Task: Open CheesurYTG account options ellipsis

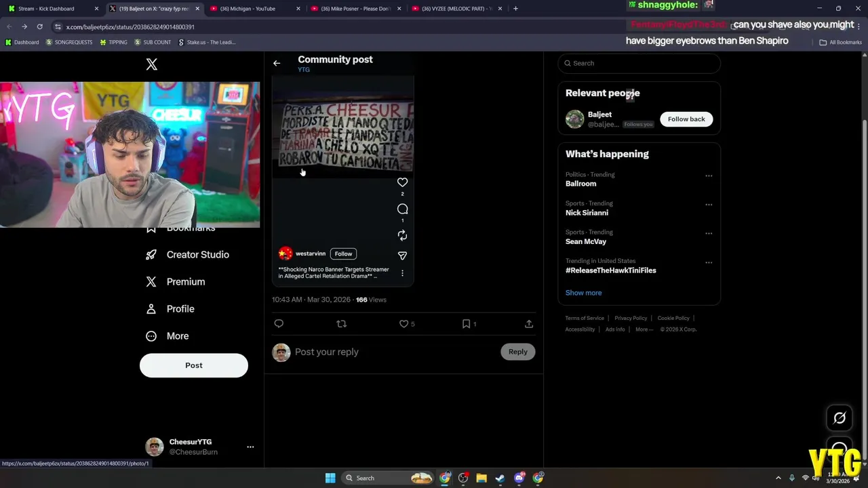Action: pos(250,447)
